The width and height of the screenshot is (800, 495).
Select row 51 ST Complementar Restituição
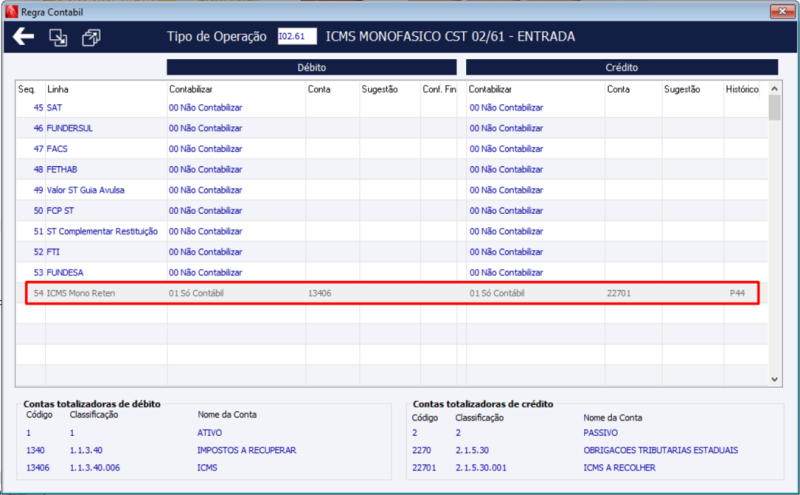click(x=391, y=231)
